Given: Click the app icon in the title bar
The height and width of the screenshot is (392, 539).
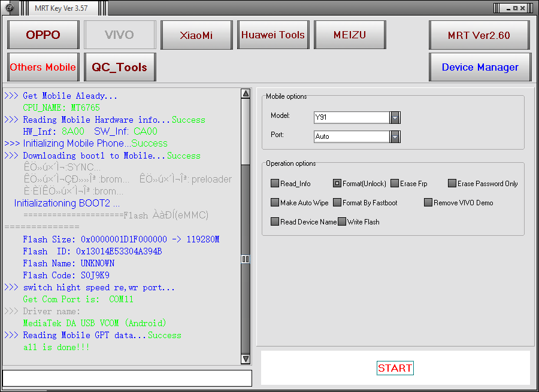Looking at the screenshot, I should pos(10,8).
